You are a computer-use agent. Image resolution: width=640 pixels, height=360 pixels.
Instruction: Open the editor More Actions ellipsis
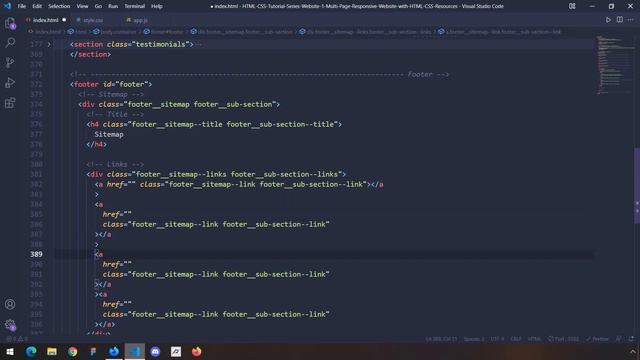(631, 20)
